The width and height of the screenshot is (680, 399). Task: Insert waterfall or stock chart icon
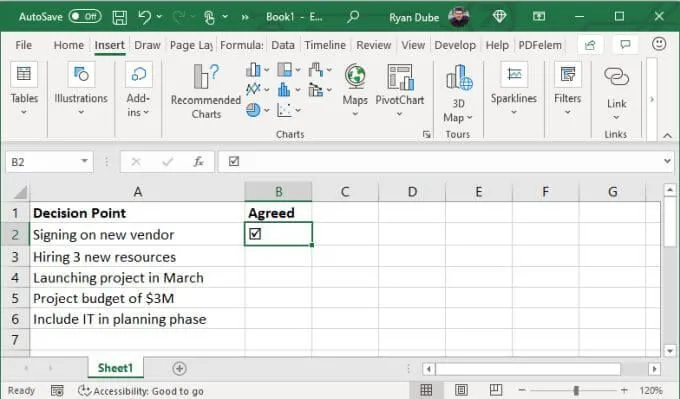316,69
